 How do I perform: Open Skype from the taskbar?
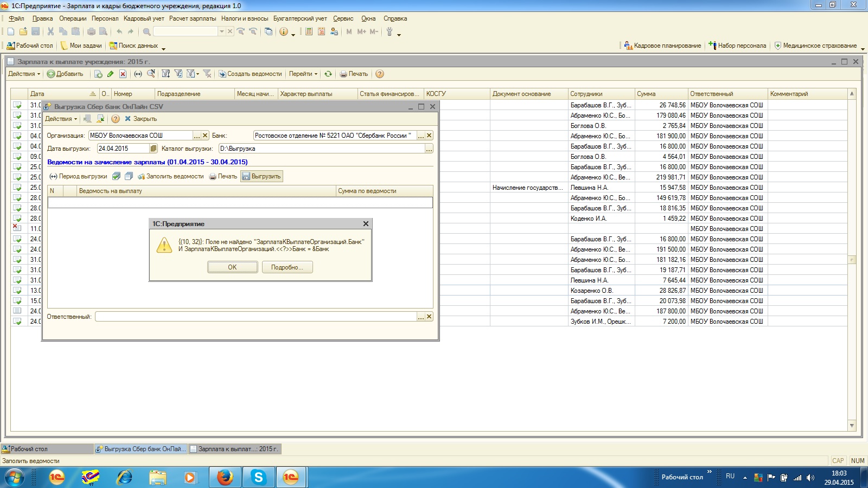click(x=258, y=477)
